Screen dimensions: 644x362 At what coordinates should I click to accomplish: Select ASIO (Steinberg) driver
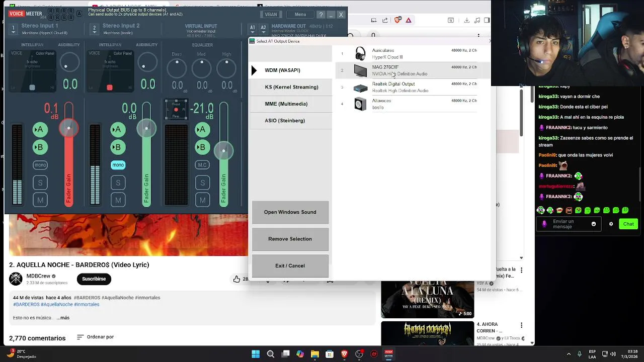coord(290,121)
